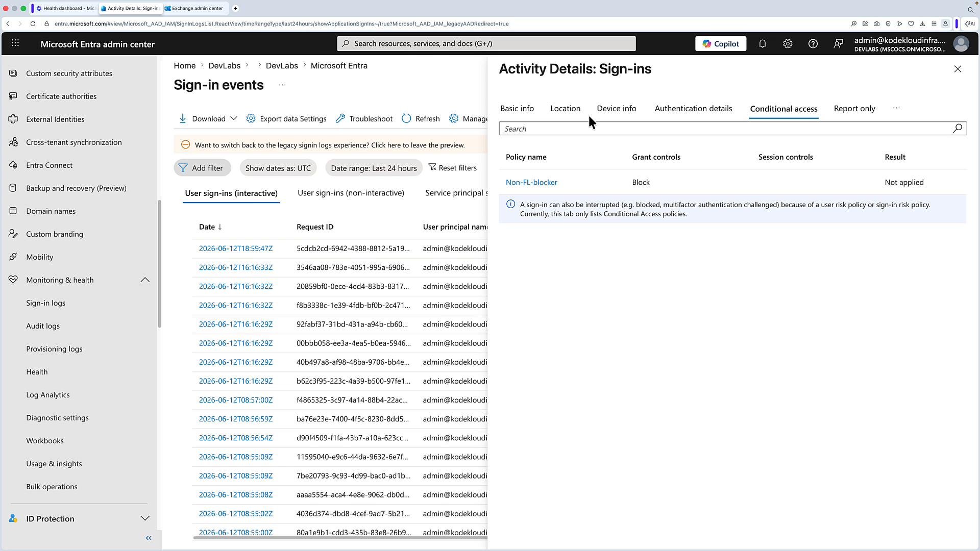Open the Download dropdown chevron
This screenshot has height=551, width=980.
click(234, 118)
